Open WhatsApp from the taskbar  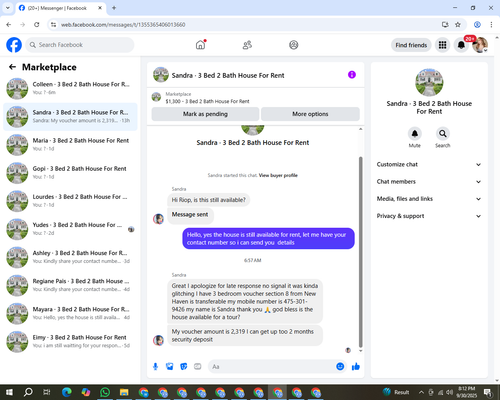pyautogui.click(x=105, y=392)
